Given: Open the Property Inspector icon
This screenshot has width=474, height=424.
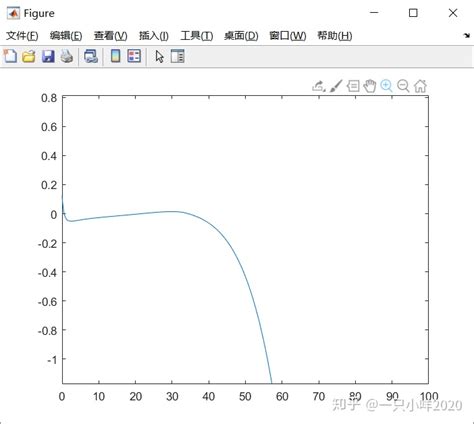Looking at the screenshot, I should pos(177,56).
